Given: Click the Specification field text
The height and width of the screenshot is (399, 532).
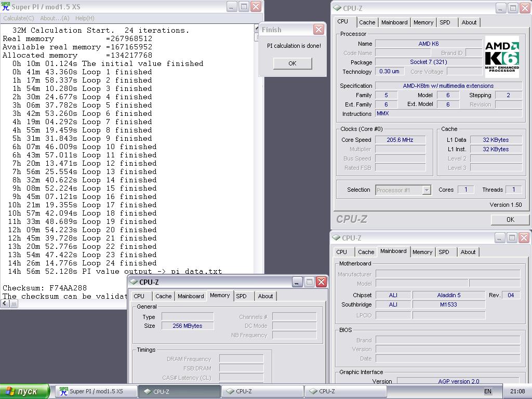Looking at the screenshot, I should (448, 86).
